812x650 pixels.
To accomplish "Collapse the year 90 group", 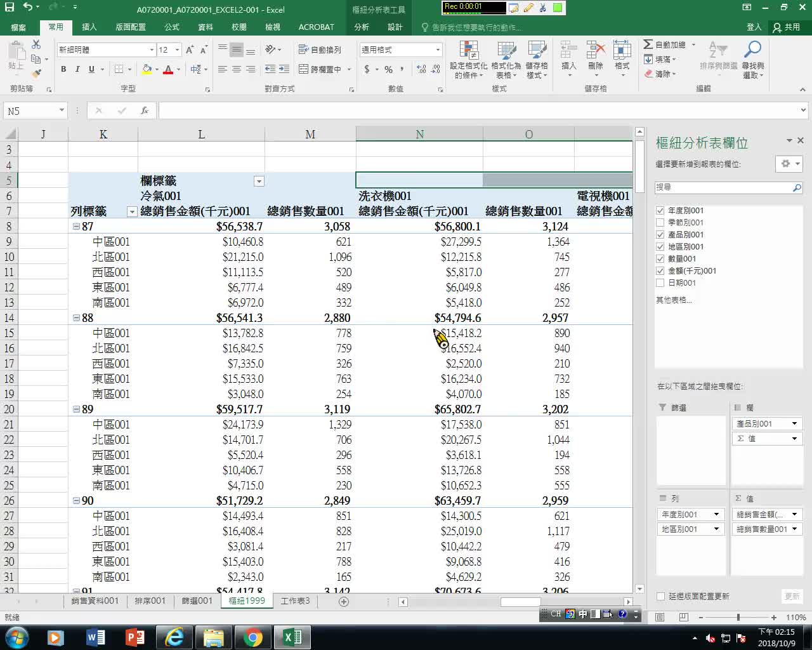I will pos(76,501).
